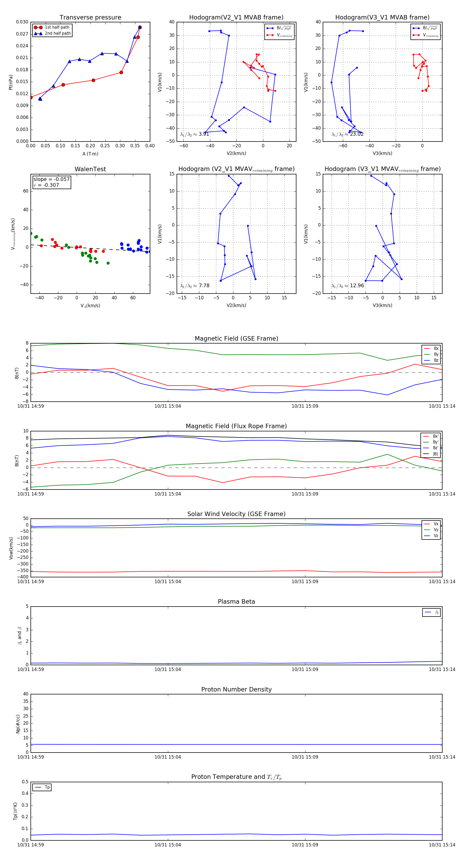This screenshot has width=473, height=868.
Task: Click the 'Hodogram(V3_V1 MVAB frame)' title
Action: point(382,18)
